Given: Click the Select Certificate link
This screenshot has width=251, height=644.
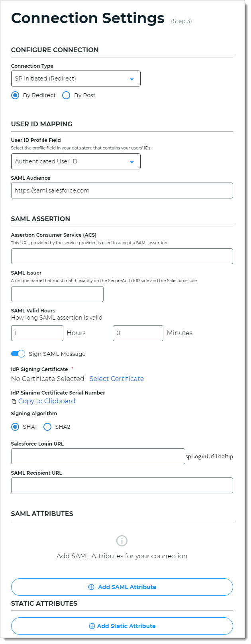Looking at the screenshot, I should (117, 379).
